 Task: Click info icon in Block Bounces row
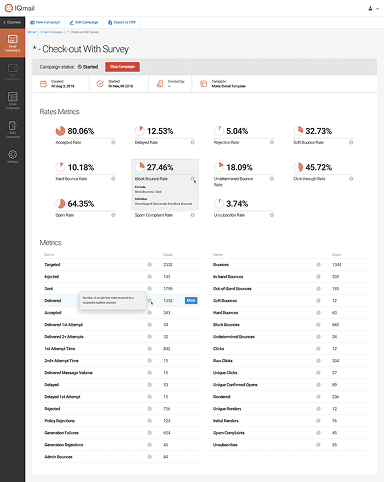[x=318, y=325]
